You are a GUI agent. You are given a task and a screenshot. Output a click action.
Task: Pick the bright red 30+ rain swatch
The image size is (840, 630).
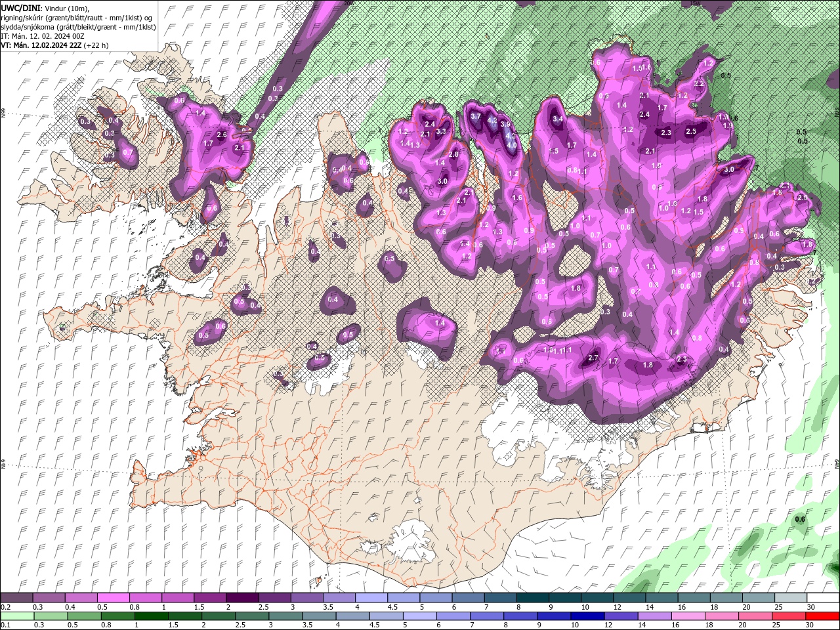823,616
